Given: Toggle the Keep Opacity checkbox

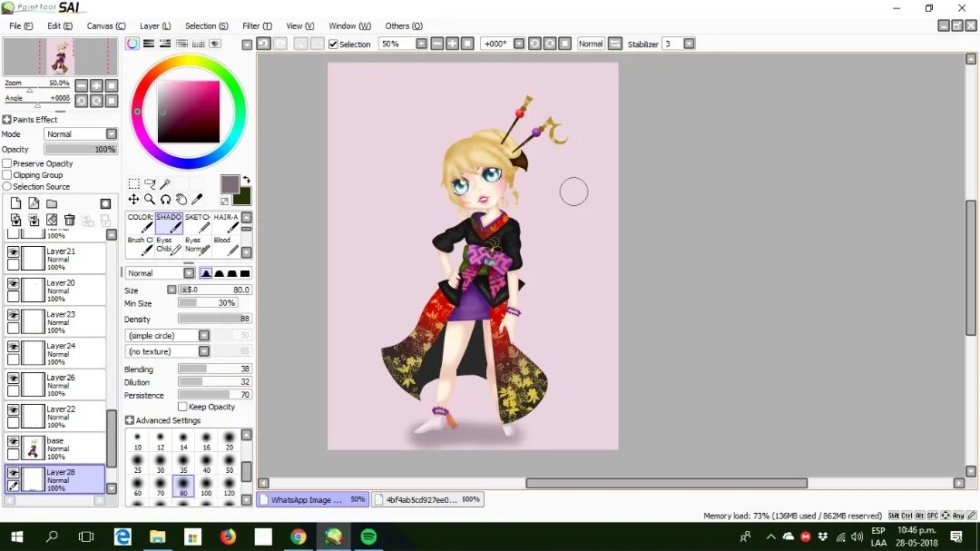Looking at the screenshot, I should tap(182, 407).
